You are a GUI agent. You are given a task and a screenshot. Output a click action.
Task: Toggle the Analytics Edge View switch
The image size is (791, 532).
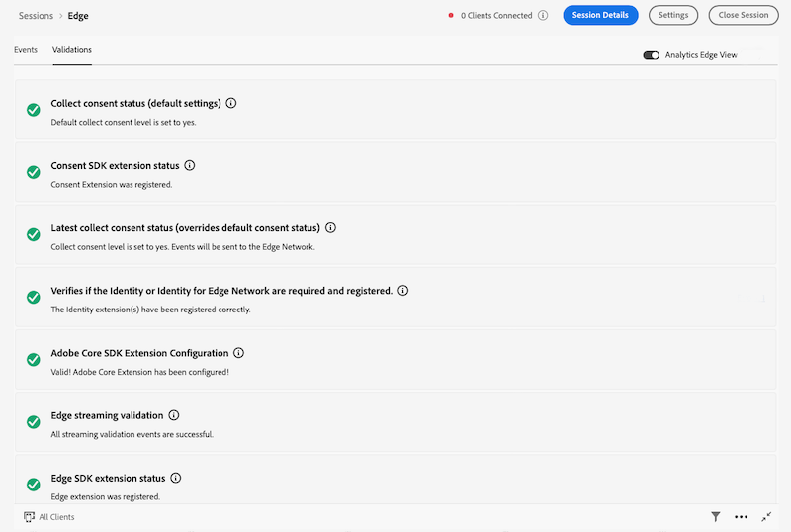(651, 55)
